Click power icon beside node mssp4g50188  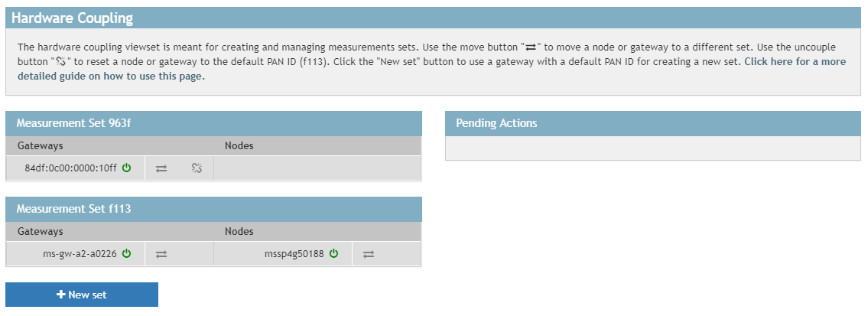(x=333, y=254)
